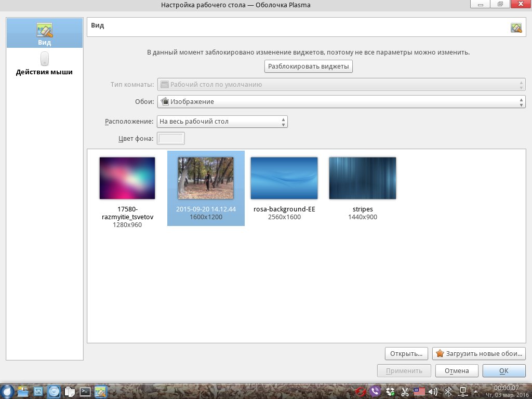Image resolution: width=532 pixels, height=399 pixels.
Task: Show hidden tray icons with the arrow
Action: (475, 391)
